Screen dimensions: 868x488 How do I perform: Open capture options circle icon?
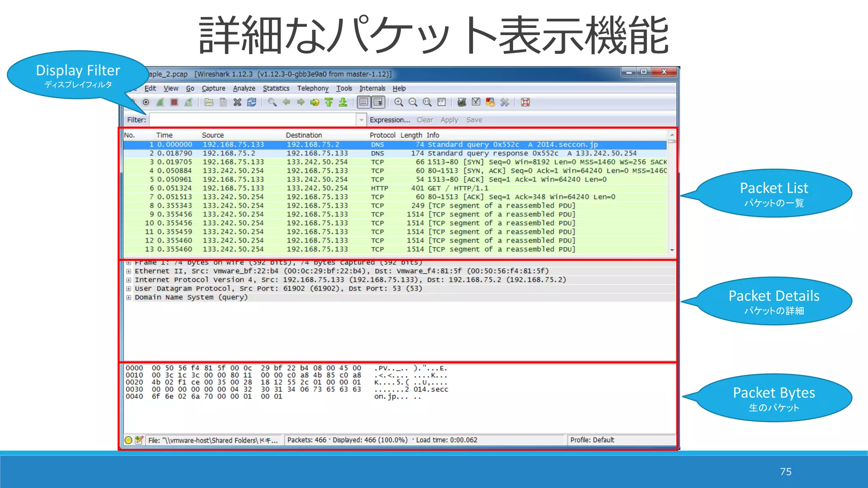click(146, 102)
